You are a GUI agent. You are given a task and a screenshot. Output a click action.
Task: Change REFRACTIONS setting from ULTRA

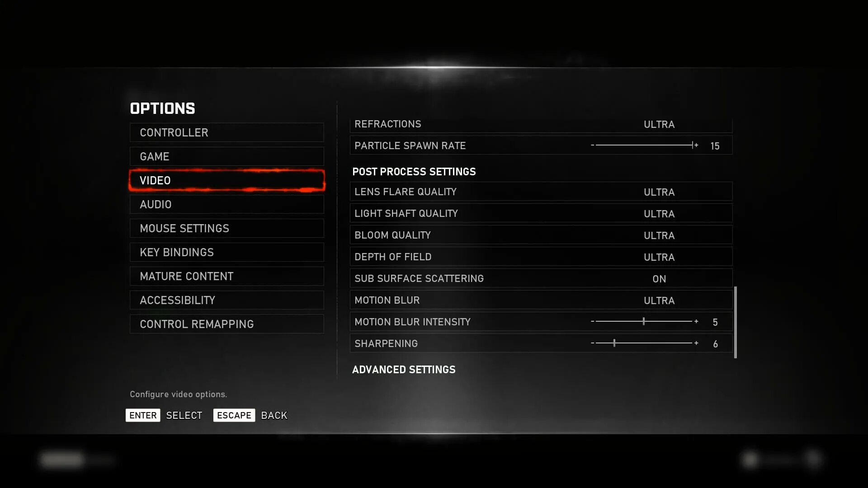tap(659, 123)
